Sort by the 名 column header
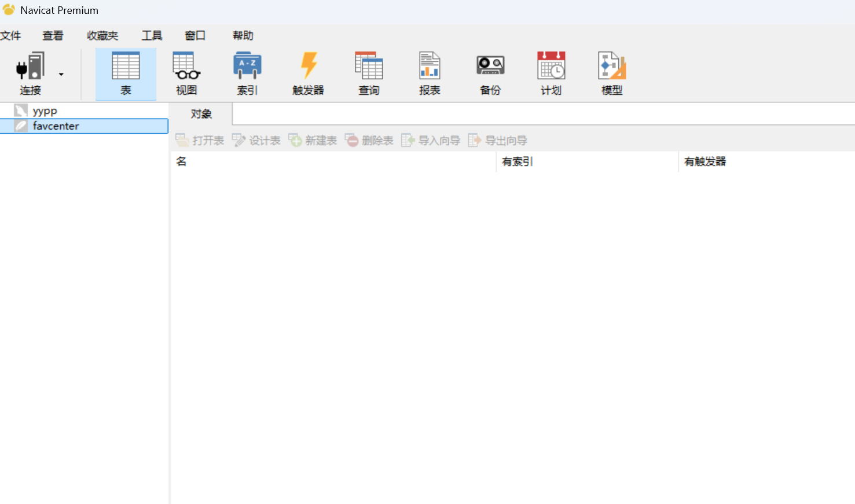 182,161
